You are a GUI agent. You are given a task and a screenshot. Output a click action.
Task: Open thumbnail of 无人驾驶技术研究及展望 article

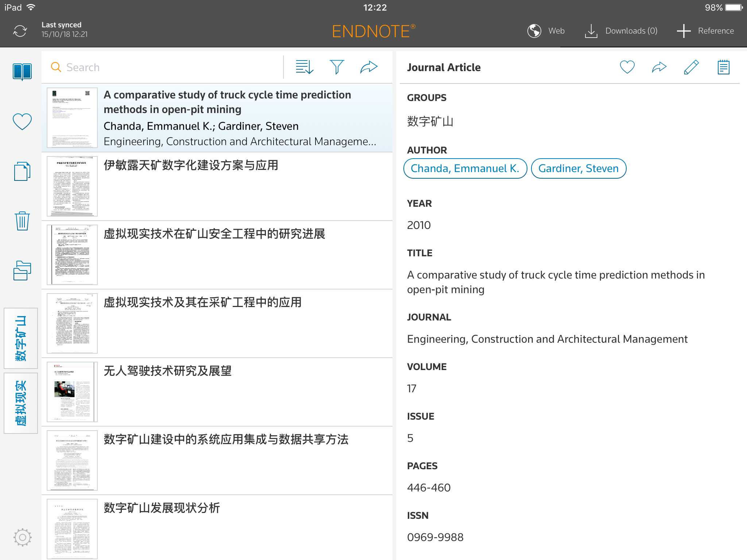coord(72,392)
